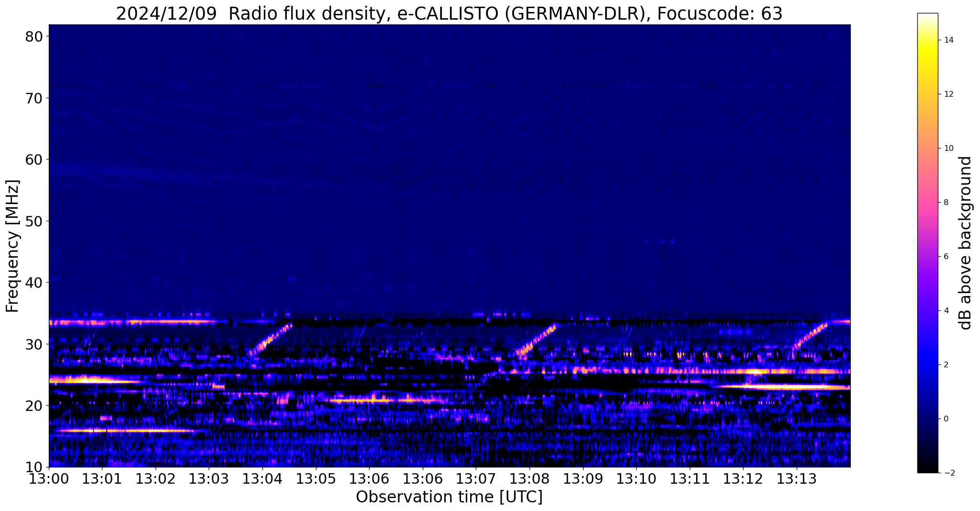This screenshot has width=980, height=511.
Task: Click the colorbar 6 tick label
Action: pos(946,257)
